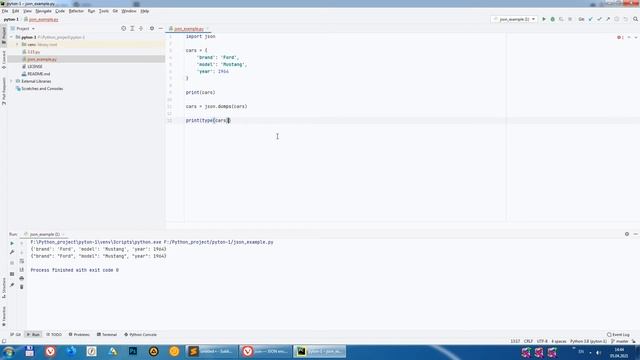Screen dimensions: 640x360
Task: Collapse the pyton-1 project root node
Action: click(x=11, y=37)
